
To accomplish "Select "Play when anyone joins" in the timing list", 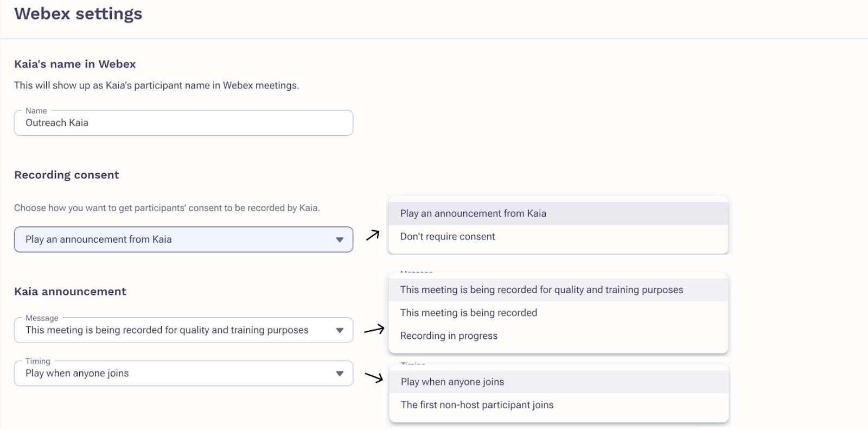I will [x=452, y=382].
